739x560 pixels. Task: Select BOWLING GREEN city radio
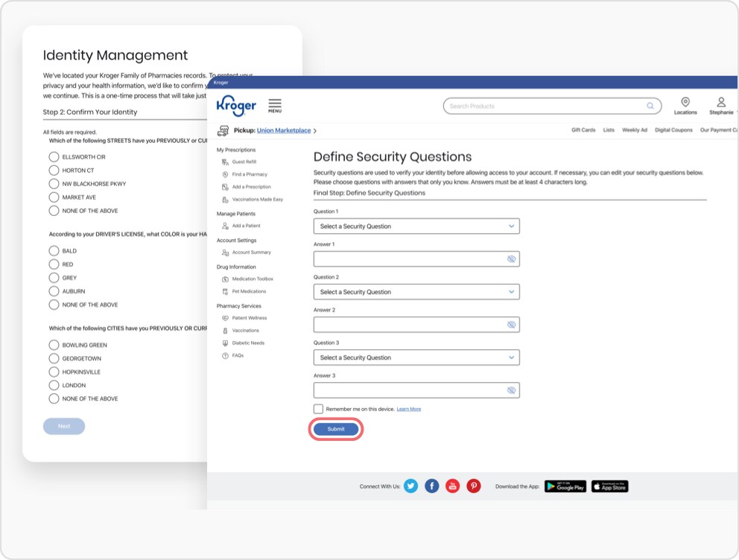pyautogui.click(x=54, y=345)
